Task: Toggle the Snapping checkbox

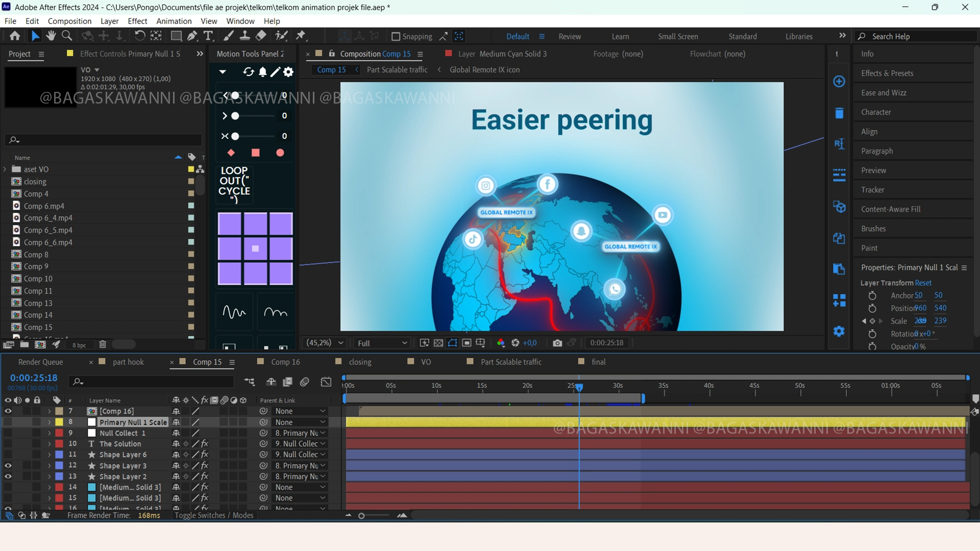Action: pos(396,36)
